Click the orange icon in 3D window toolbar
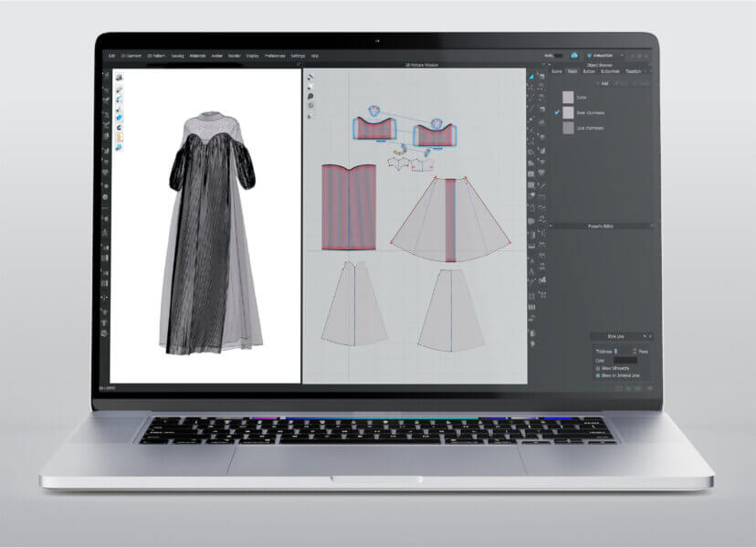Viewport: 756px width, 548px height. pos(119,137)
